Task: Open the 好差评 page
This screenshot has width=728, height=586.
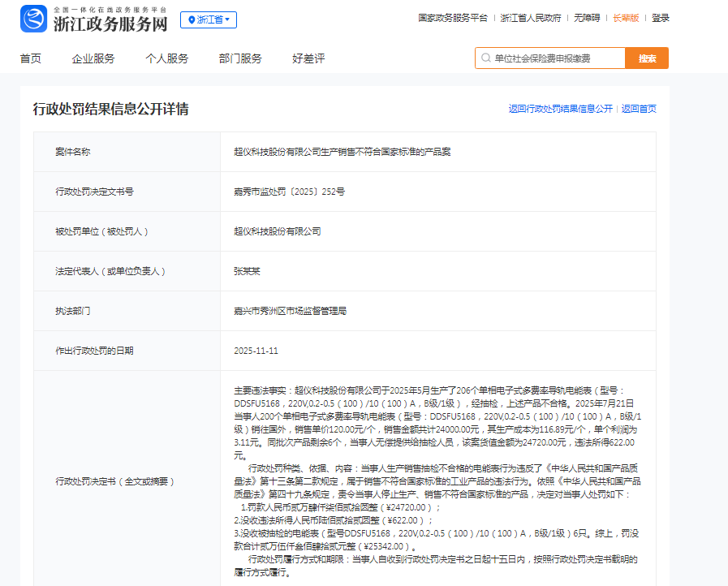Action: pyautogui.click(x=308, y=58)
